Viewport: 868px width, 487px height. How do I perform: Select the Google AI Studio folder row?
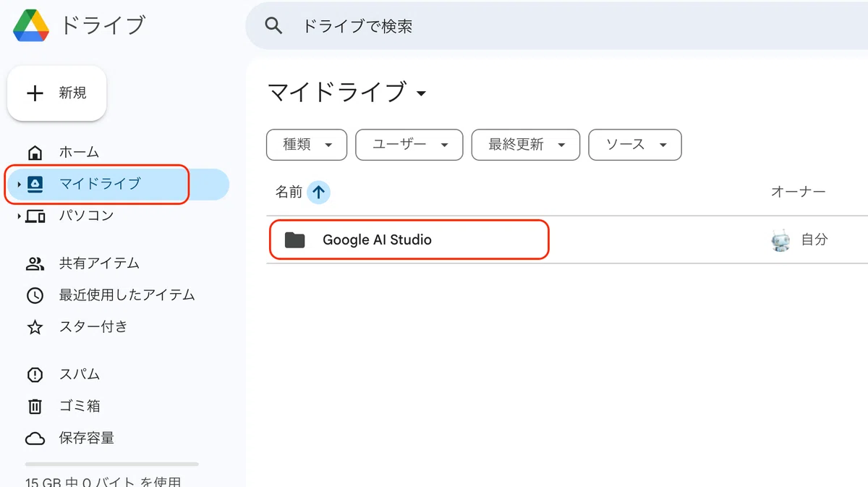567,240
